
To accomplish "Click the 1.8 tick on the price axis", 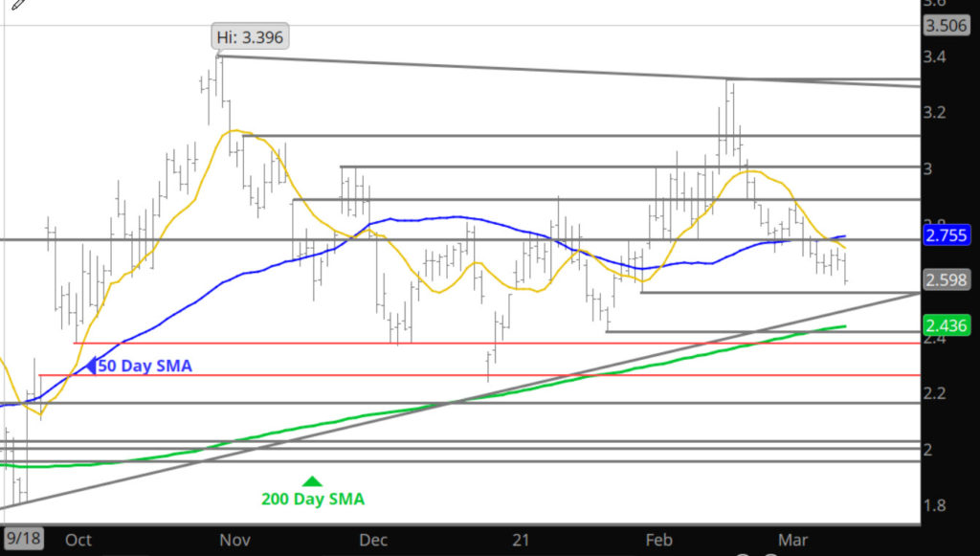I will pyautogui.click(x=934, y=506).
